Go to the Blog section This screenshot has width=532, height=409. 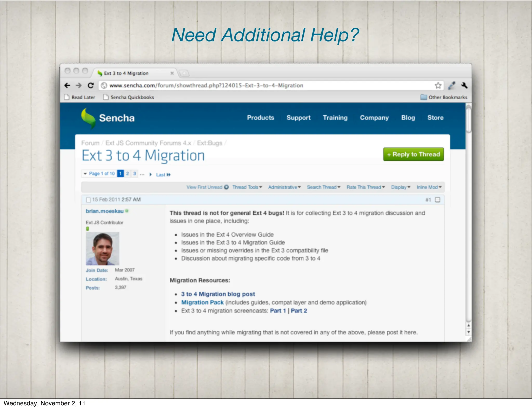pos(408,118)
